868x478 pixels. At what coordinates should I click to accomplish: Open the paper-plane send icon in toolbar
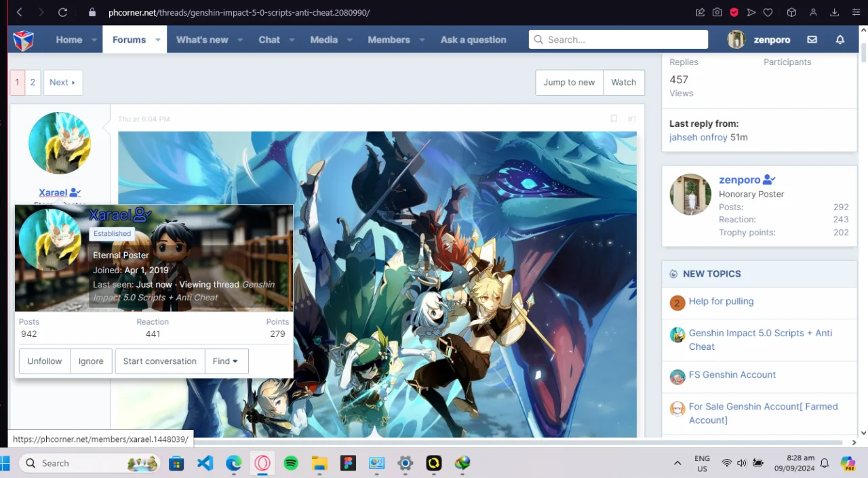(x=751, y=12)
